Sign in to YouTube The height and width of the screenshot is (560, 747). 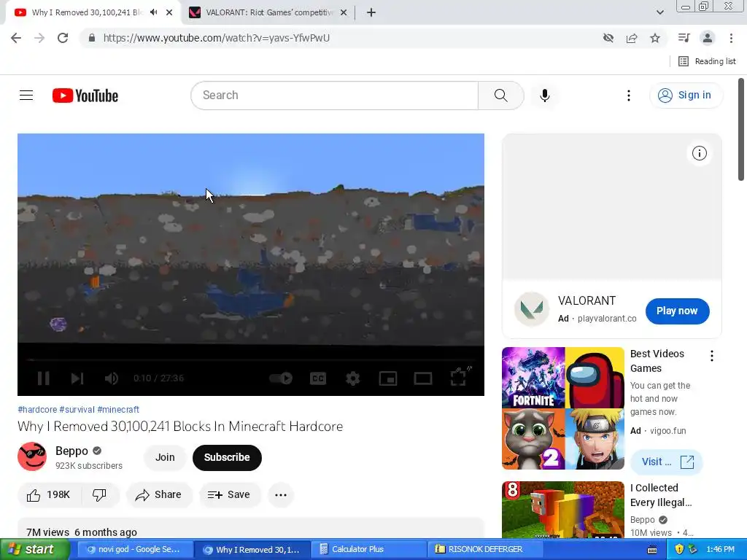click(686, 96)
